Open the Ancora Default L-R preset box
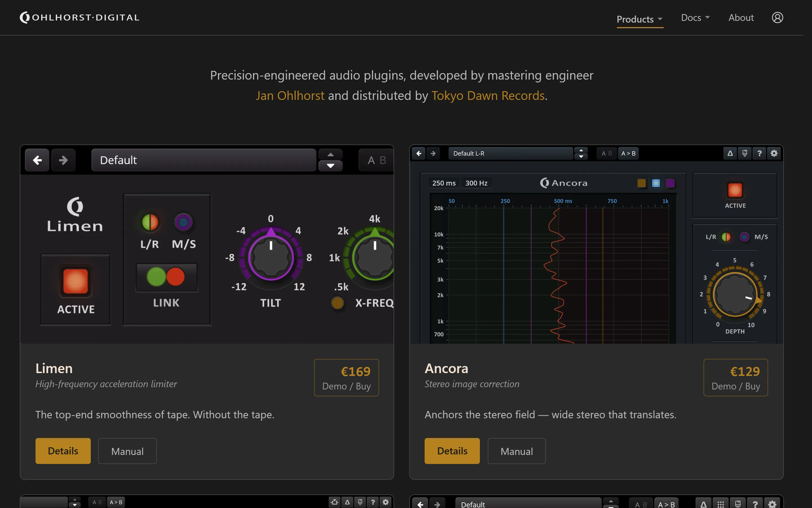The width and height of the screenshot is (812, 508). coord(511,153)
